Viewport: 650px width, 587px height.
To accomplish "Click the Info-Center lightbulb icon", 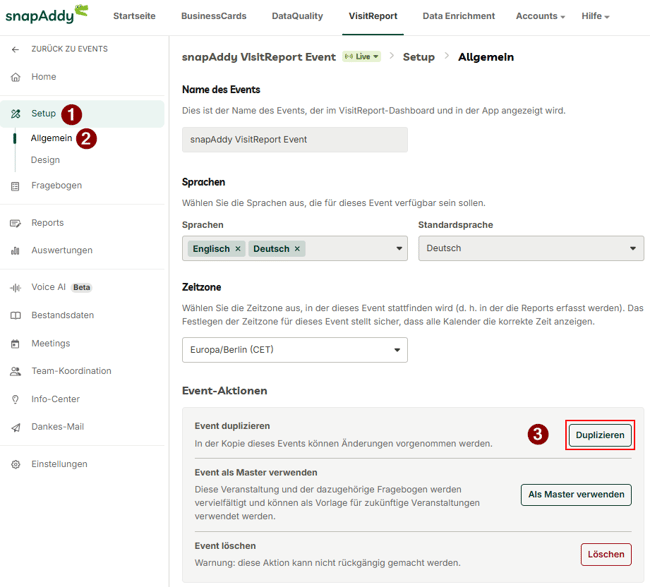I will pyautogui.click(x=15, y=399).
